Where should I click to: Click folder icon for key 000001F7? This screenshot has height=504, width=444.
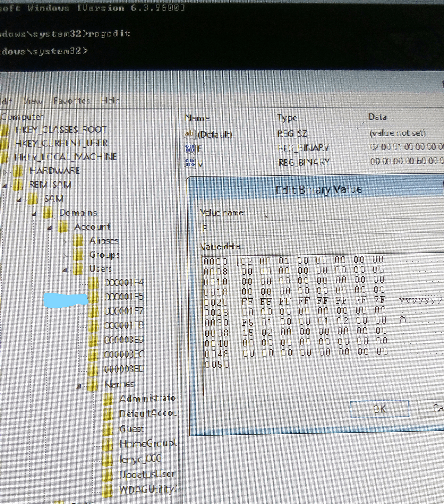94,311
